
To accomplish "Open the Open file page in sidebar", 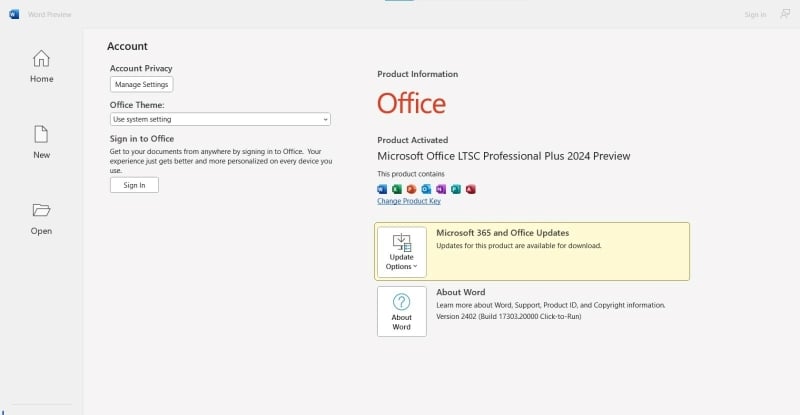I will (x=41, y=219).
